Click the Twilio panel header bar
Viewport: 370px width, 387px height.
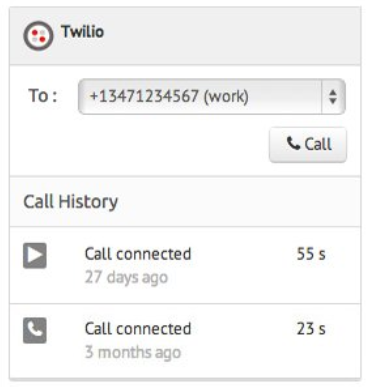(185, 36)
